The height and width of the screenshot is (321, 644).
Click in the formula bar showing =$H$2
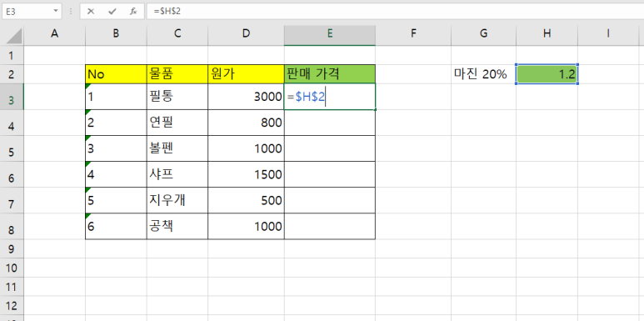[x=394, y=12]
